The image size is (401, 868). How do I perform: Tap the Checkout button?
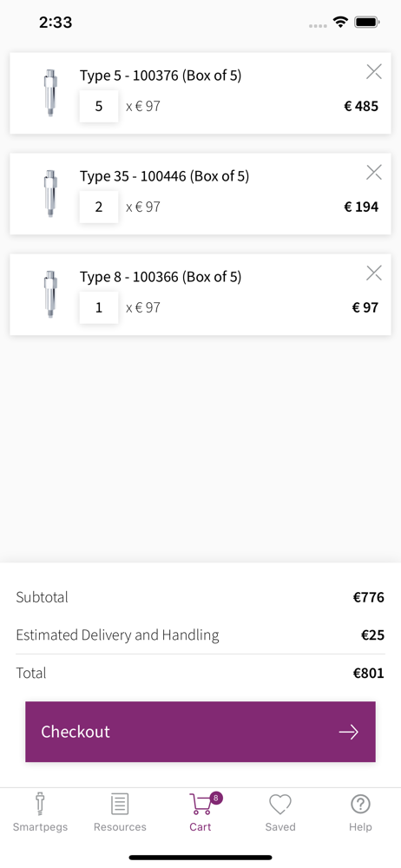point(200,732)
